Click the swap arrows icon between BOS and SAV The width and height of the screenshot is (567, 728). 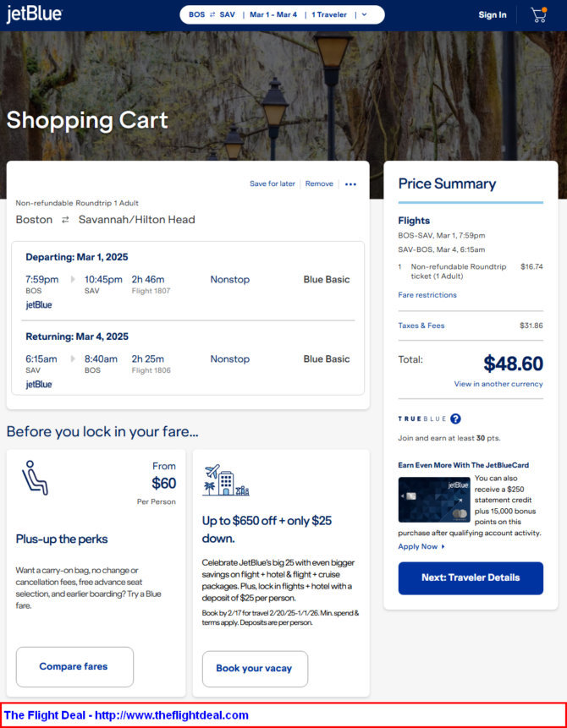coord(212,15)
